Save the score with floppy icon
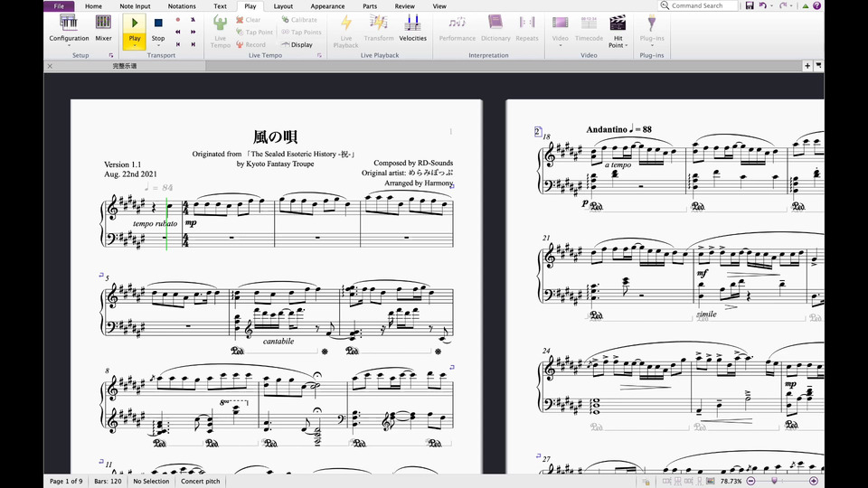This screenshot has height=488, width=868. pos(750,5)
